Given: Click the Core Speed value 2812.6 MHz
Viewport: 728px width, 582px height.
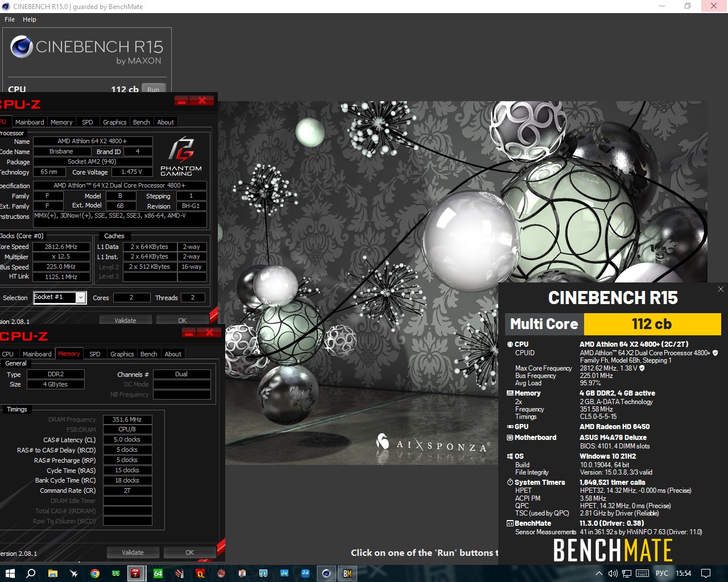Looking at the screenshot, I should (61, 247).
